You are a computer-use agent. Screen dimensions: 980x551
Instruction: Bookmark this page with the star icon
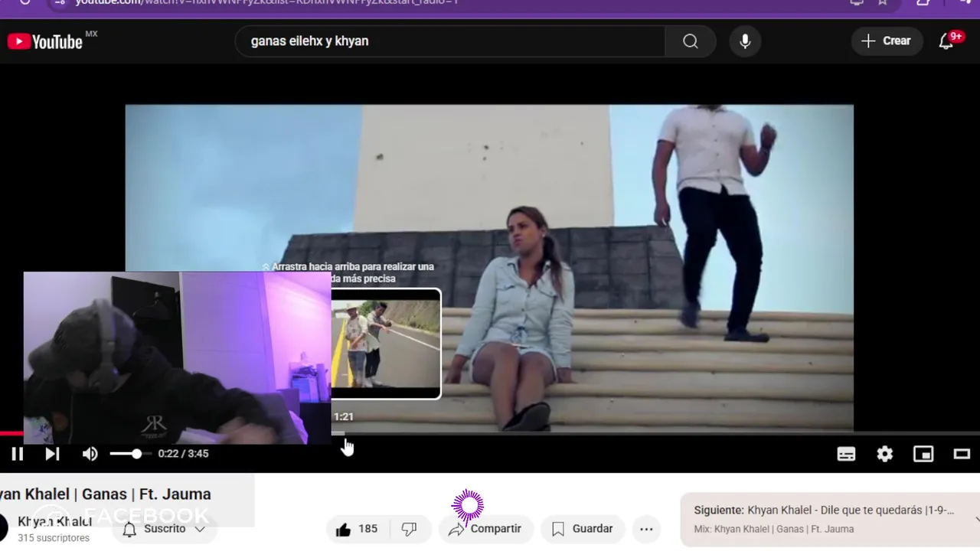883,2
